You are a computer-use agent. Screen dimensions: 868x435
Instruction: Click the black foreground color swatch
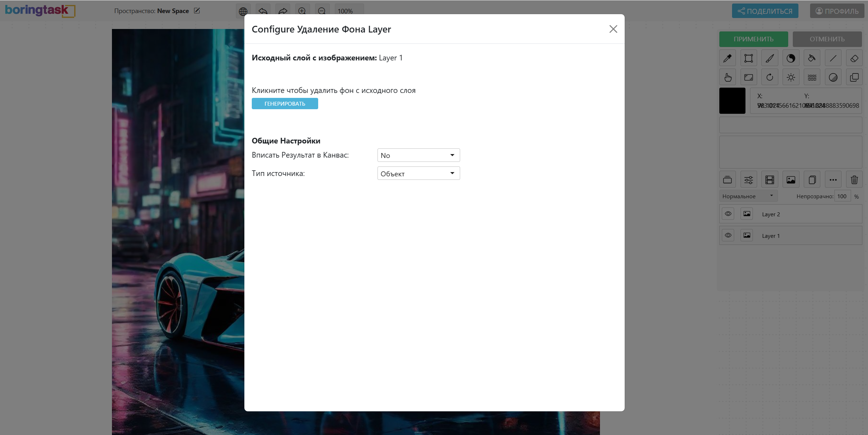(732, 101)
